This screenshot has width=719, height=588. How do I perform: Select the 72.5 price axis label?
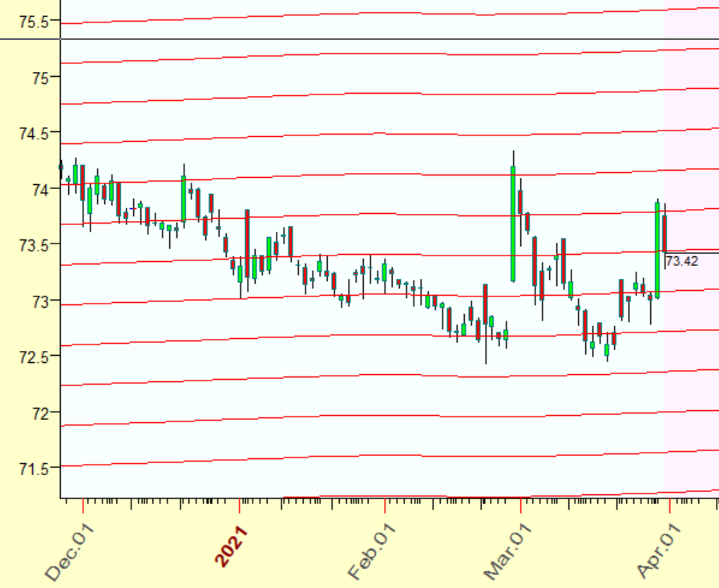coord(34,356)
